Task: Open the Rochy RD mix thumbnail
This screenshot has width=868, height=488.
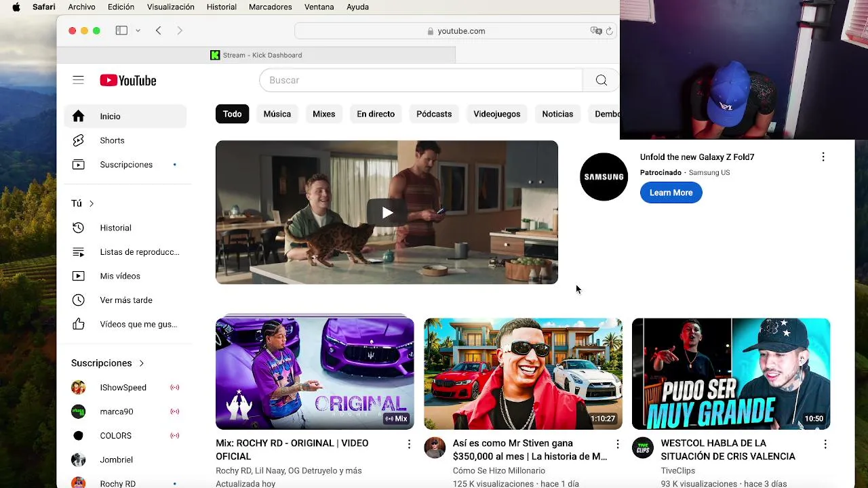Action: (315, 373)
